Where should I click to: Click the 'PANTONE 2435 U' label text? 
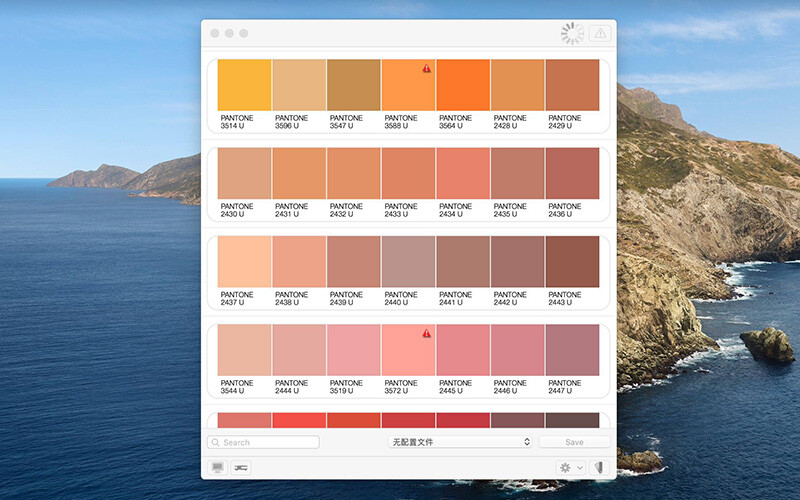(510, 210)
